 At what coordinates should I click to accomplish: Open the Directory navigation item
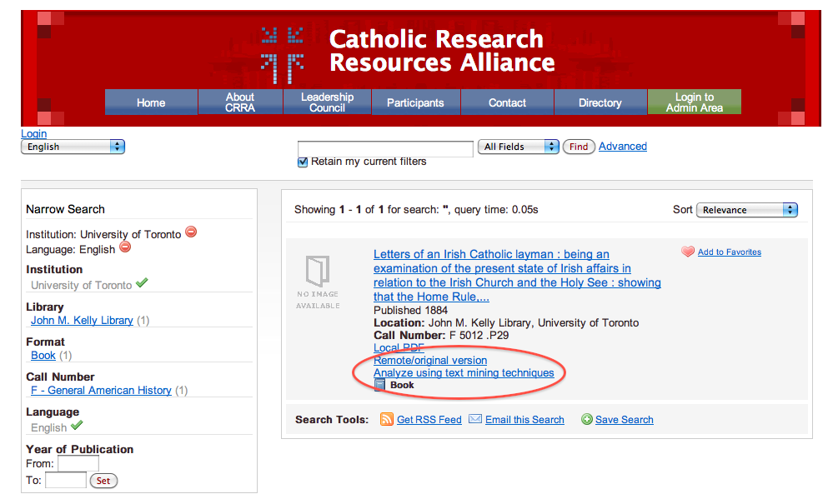tap(600, 102)
